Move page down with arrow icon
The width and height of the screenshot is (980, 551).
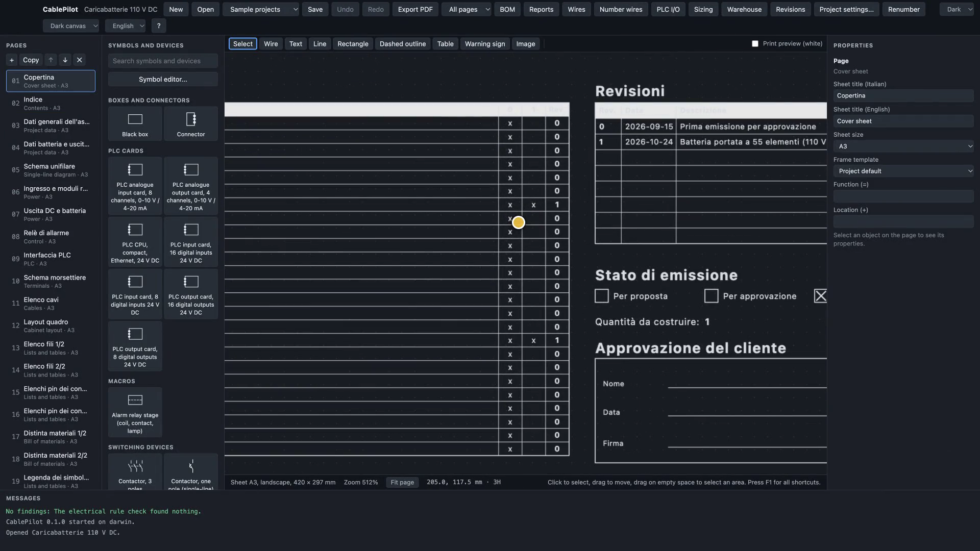pyautogui.click(x=65, y=60)
